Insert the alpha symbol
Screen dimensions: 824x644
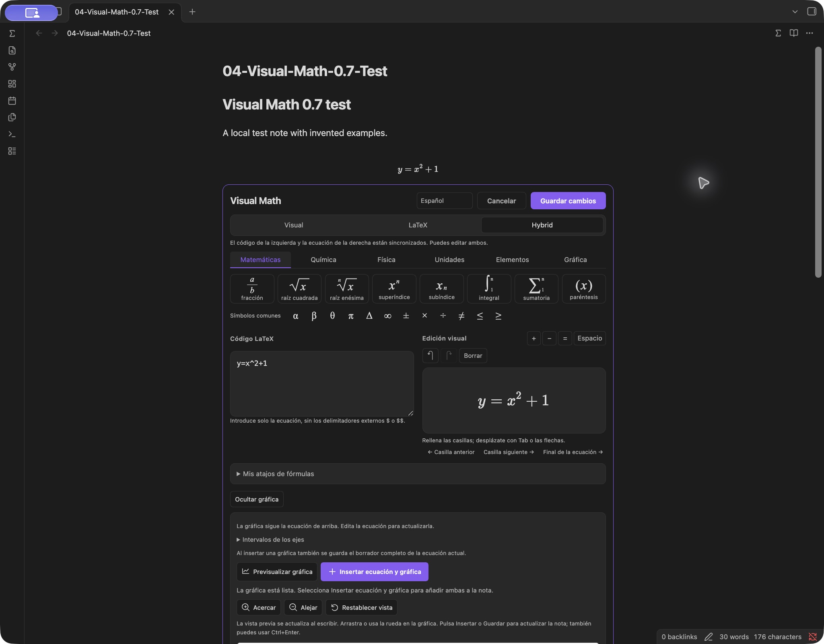pyautogui.click(x=296, y=316)
